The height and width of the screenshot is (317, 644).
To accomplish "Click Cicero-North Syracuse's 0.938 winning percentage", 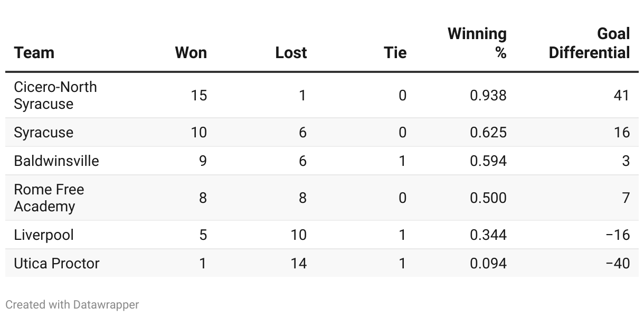I will [x=488, y=95].
